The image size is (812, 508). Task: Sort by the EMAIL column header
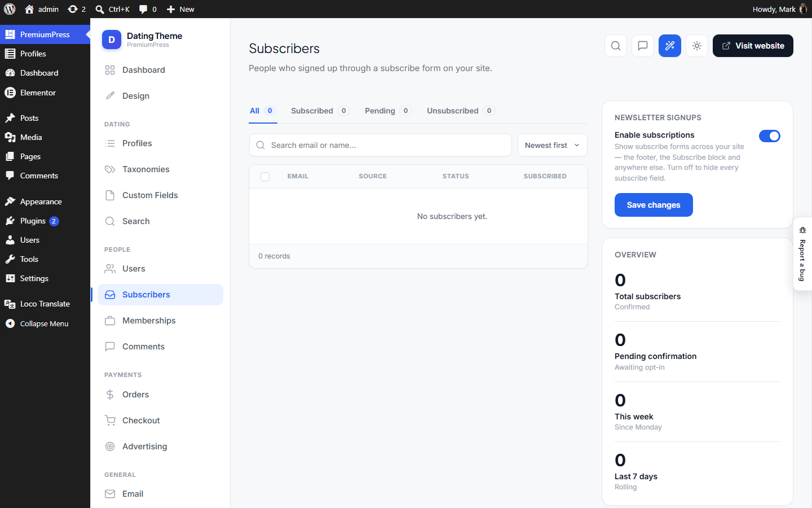(x=298, y=176)
